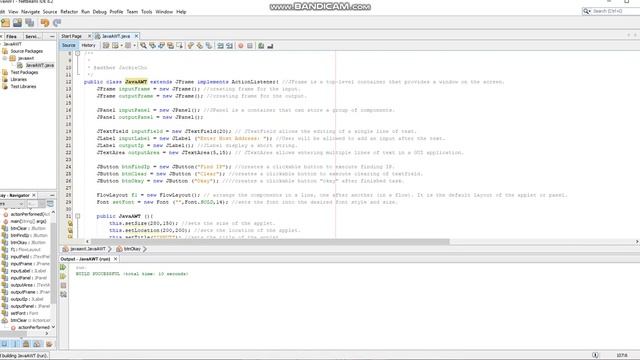Screen dimensions: 640x360
Task: Toggle Highlight Search in editor toolbar
Action: tap(170, 46)
